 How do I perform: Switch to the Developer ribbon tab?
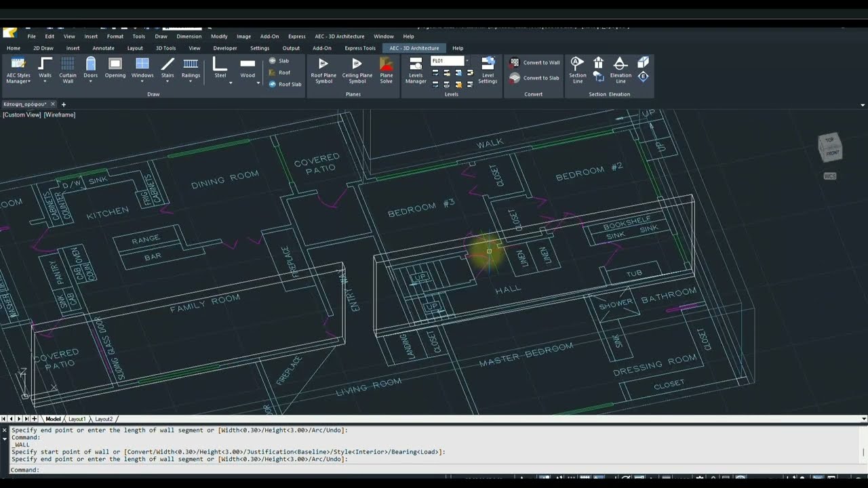tap(225, 48)
